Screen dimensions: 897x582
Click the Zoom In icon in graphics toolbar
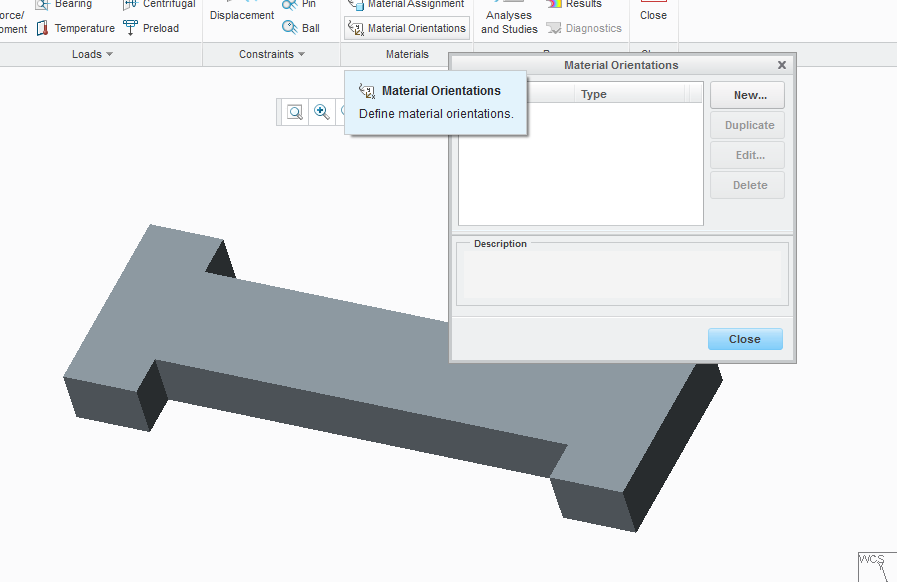322,112
